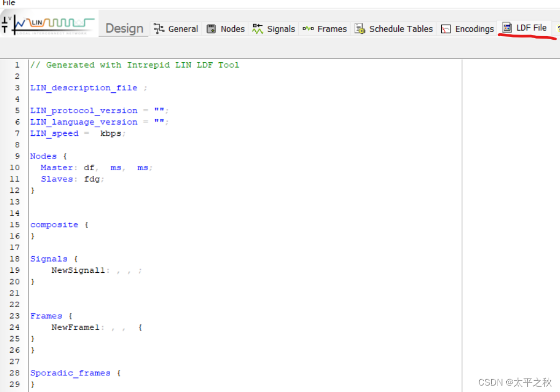Click line number 15 beside composite
This screenshot has width=560, height=392.
click(15, 224)
